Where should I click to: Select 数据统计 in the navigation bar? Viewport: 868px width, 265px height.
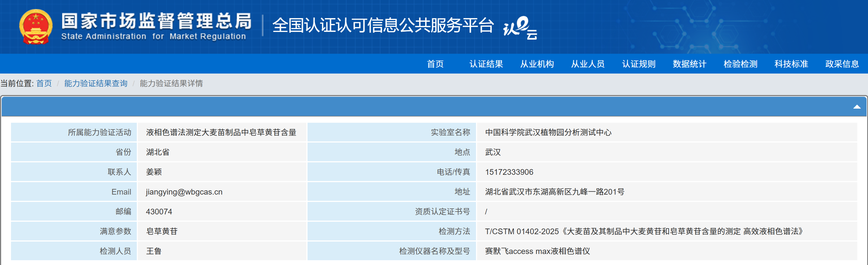click(x=689, y=64)
